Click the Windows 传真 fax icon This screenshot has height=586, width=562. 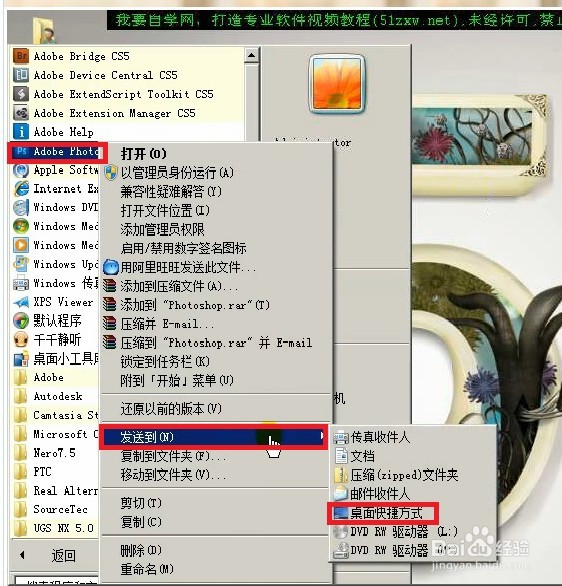21,283
